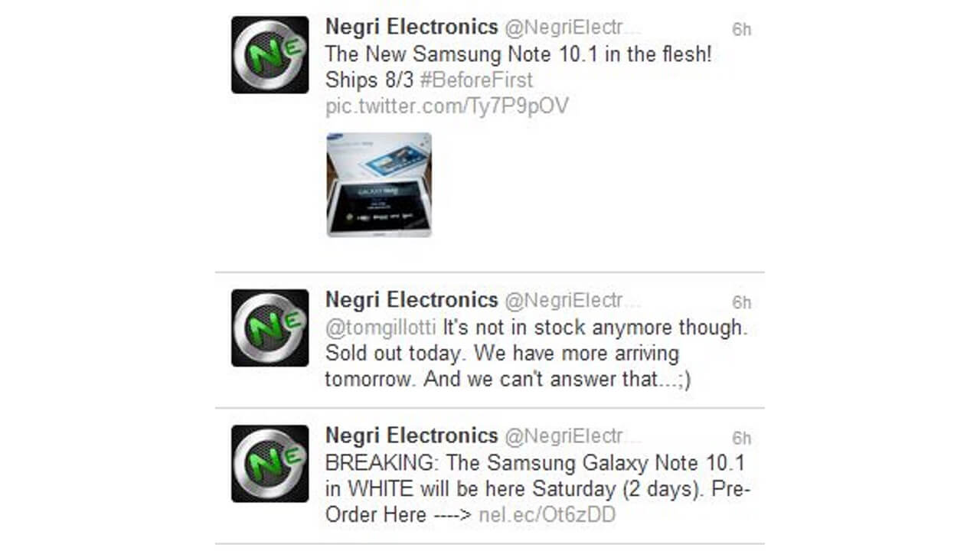Click the @NegriElectr handle on the 'Sold out' reply
Screen dimensions: 980x551
(572, 300)
